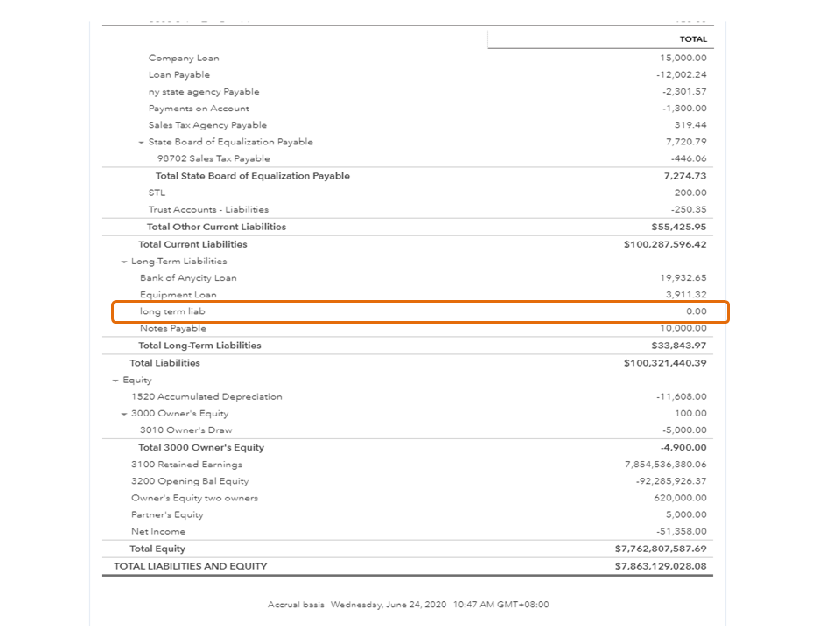Open Notes Payable balance 10,000.00
This screenshot has height=630, width=840.
coord(683,328)
